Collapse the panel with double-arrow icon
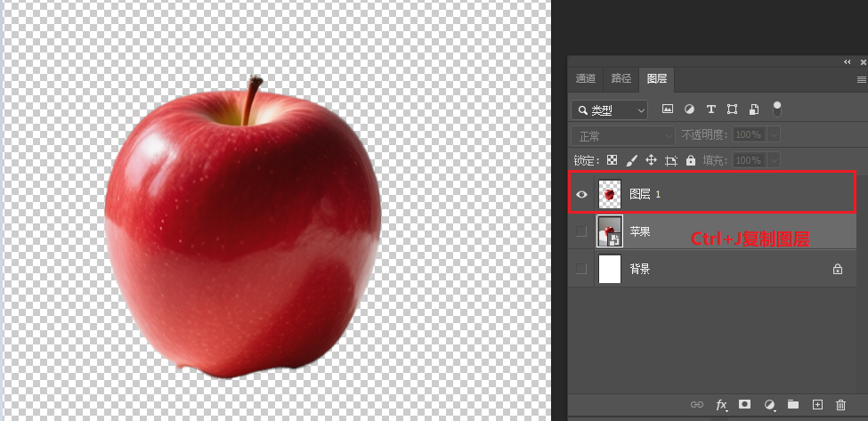This screenshot has width=868, height=421. [847, 62]
